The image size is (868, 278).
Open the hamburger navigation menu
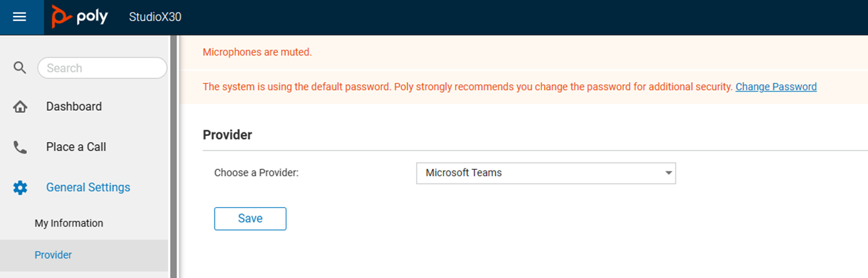(19, 17)
